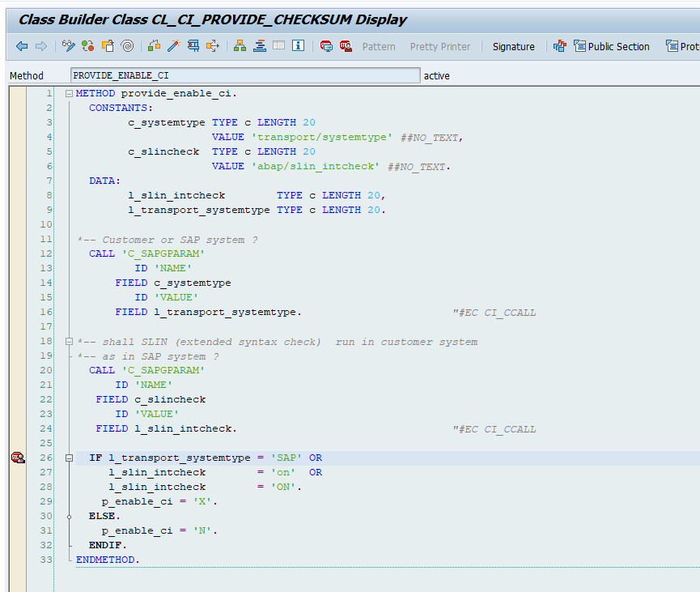Collapse the METHOD block at line 1
Viewport: 700px width, 592px height.
(x=69, y=93)
